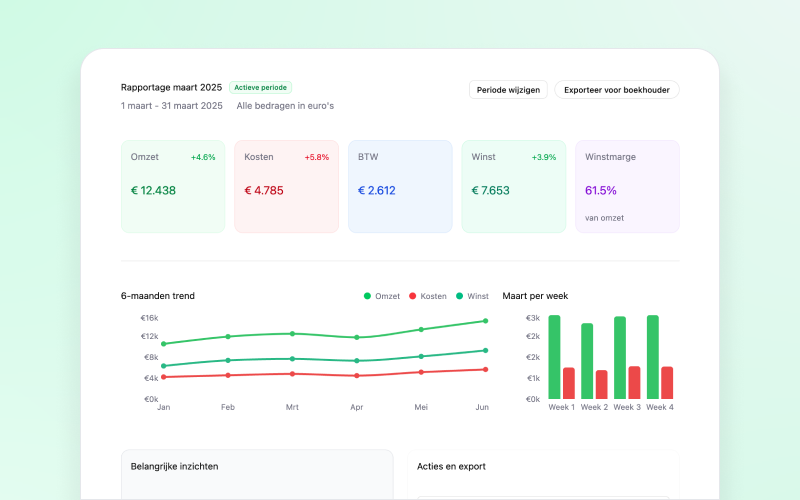This screenshot has height=500, width=800.
Task: Click the Periode wijzigen button
Action: pyautogui.click(x=508, y=90)
